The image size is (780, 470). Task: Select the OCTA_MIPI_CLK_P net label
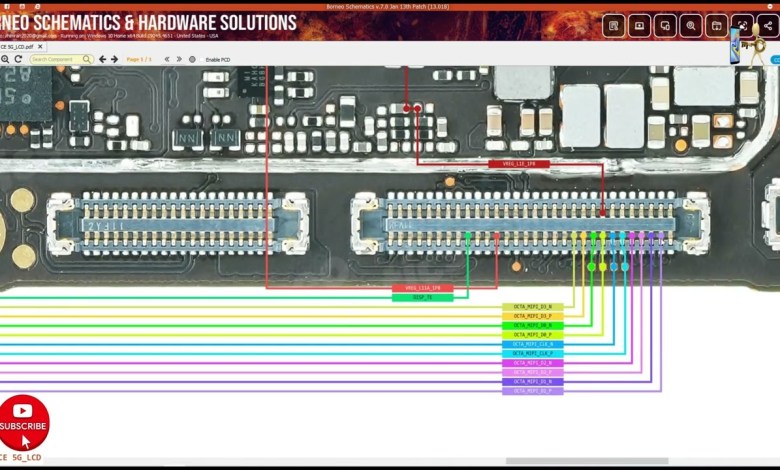click(533, 354)
